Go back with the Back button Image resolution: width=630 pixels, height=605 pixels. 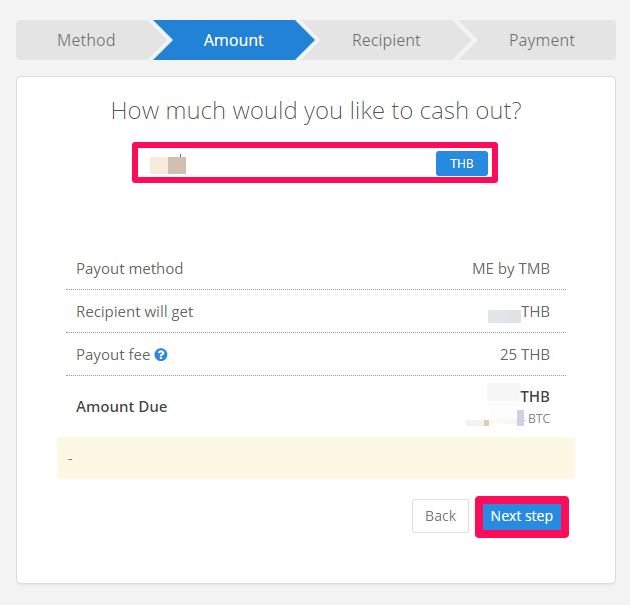click(x=440, y=516)
